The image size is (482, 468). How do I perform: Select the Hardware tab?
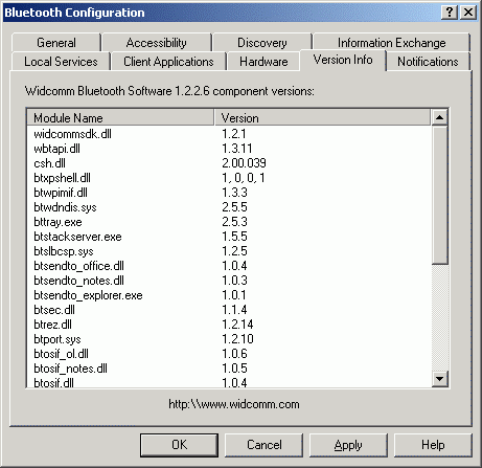click(264, 61)
